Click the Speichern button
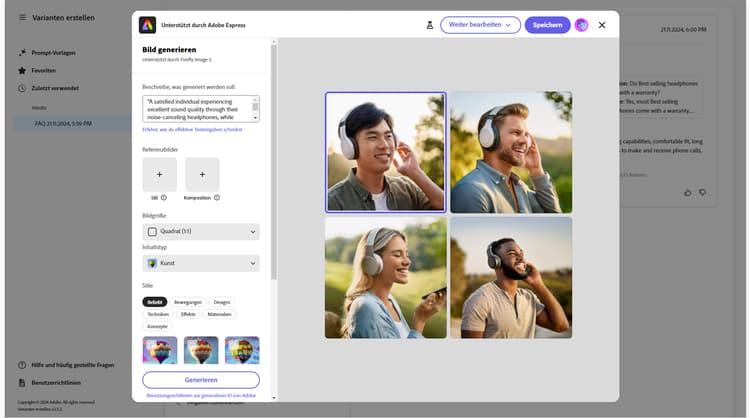The width and height of the screenshot is (750, 418). click(547, 25)
